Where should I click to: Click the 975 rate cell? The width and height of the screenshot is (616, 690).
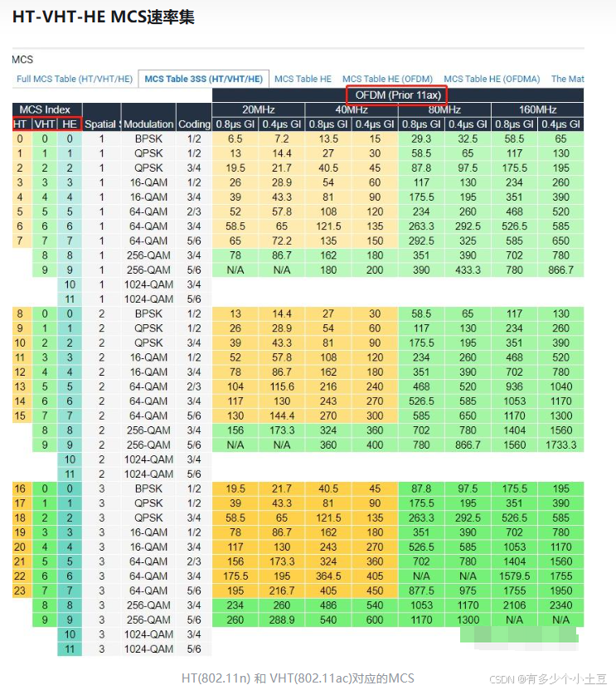tap(468, 590)
